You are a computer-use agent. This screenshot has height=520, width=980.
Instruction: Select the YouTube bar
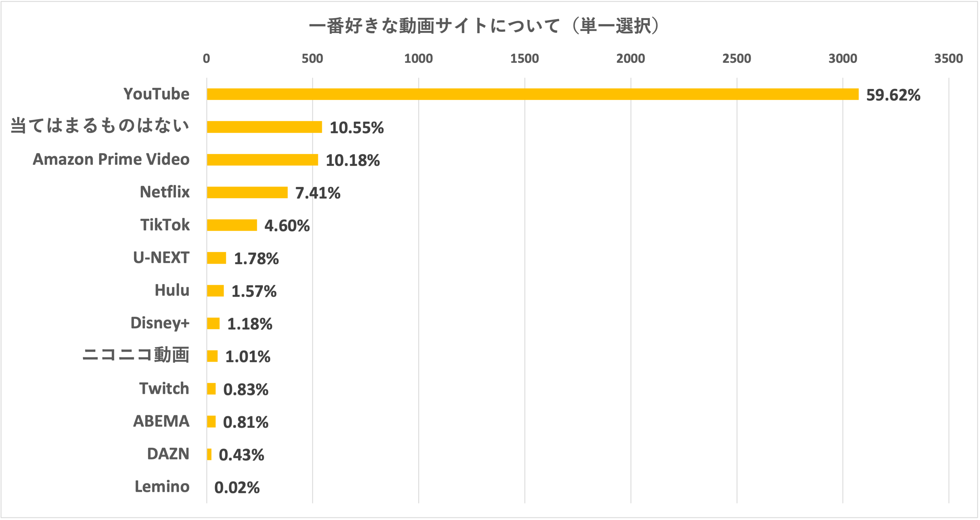click(533, 94)
